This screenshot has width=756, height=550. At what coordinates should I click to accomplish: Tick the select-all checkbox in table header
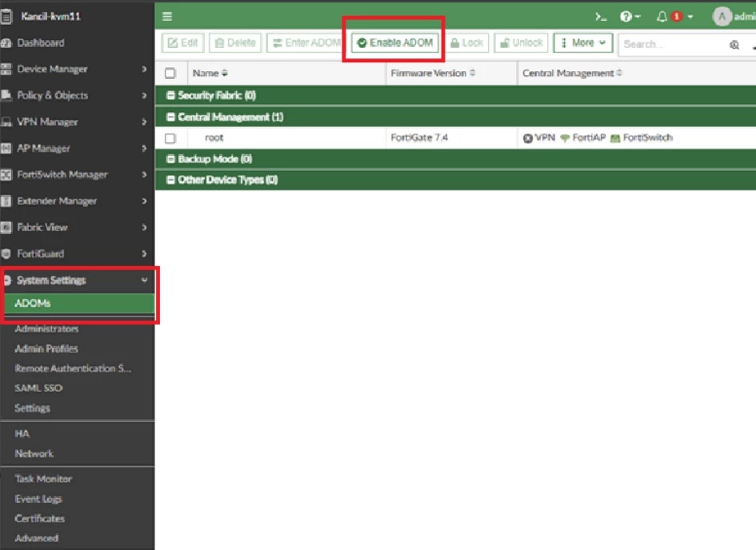[x=170, y=74]
